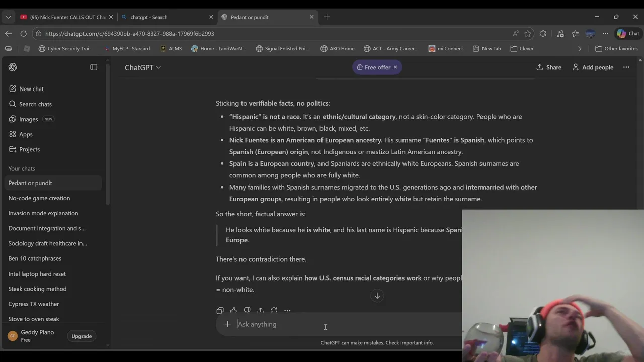
Task: Open the Stove to oven steak chat
Action: 53,319
